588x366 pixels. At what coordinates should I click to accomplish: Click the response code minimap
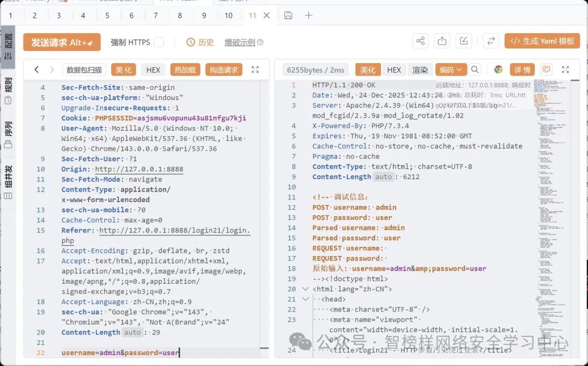coord(551,217)
